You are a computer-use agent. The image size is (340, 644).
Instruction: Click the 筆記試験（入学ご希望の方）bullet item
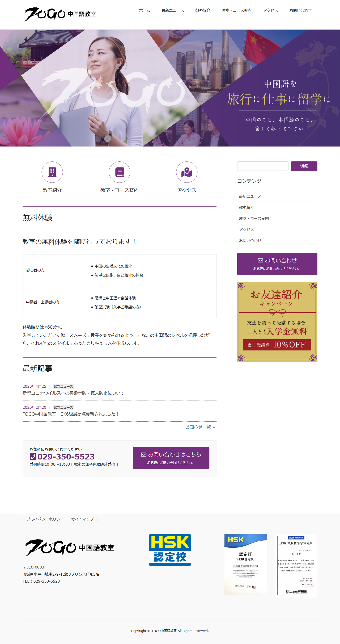(119, 307)
